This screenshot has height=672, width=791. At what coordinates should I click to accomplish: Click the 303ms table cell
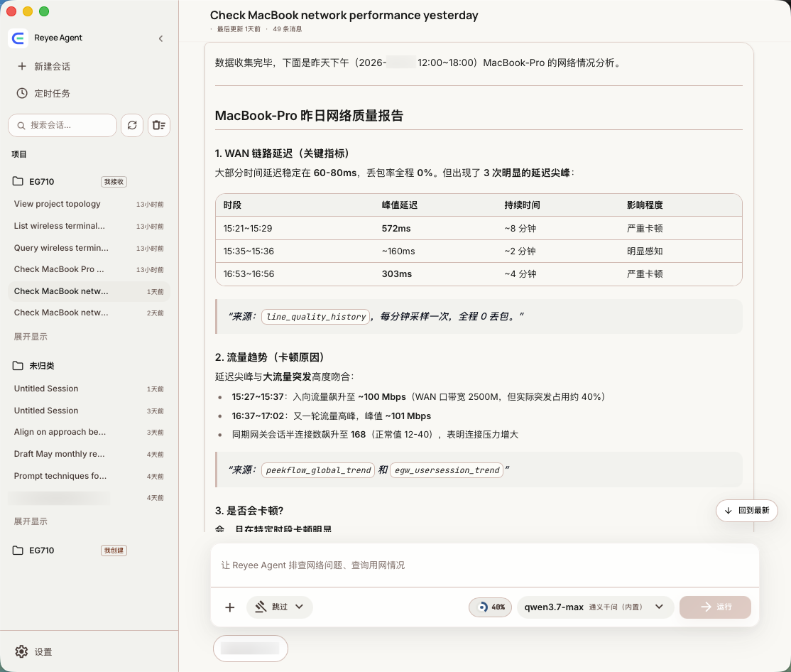pyautogui.click(x=396, y=274)
